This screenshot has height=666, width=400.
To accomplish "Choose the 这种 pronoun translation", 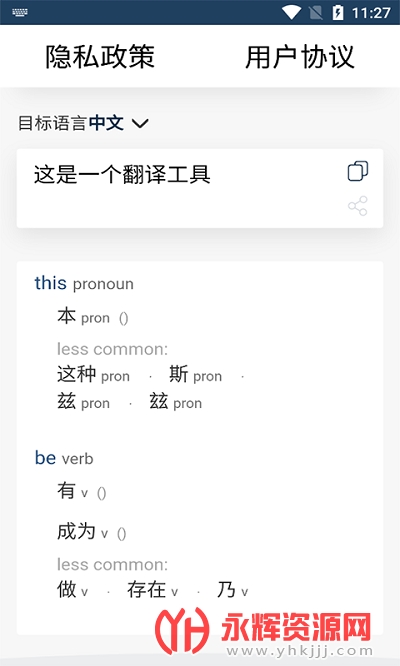I will coord(76,374).
